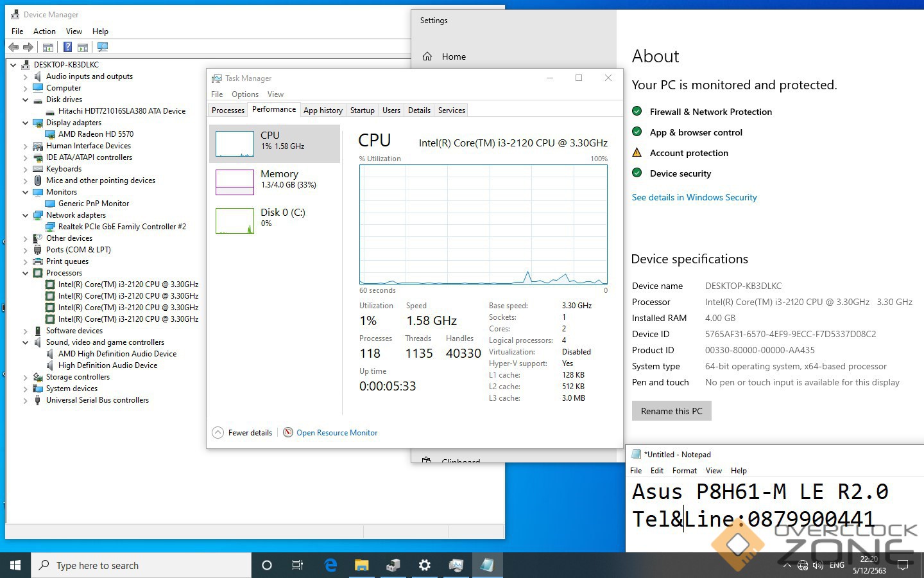
Task: Click the blue Help icon in Device Manager toolbar
Action: pyautogui.click(x=67, y=47)
